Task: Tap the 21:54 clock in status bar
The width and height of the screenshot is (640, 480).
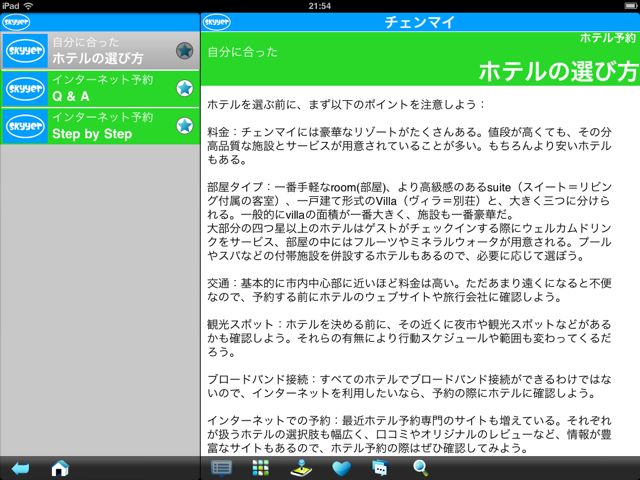Action: (320, 6)
